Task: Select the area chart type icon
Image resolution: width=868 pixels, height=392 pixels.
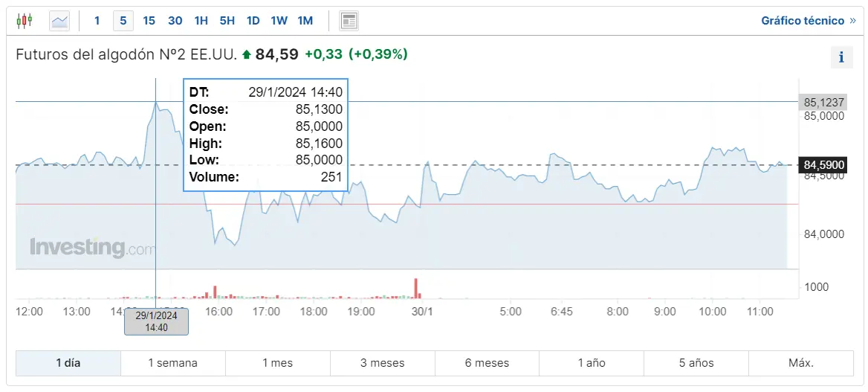Action: (x=59, y=21)
